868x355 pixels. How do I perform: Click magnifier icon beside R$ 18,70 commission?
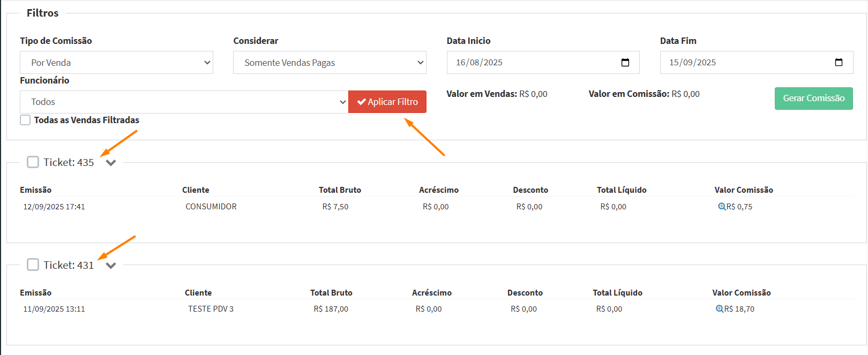(x=719, y=309)
